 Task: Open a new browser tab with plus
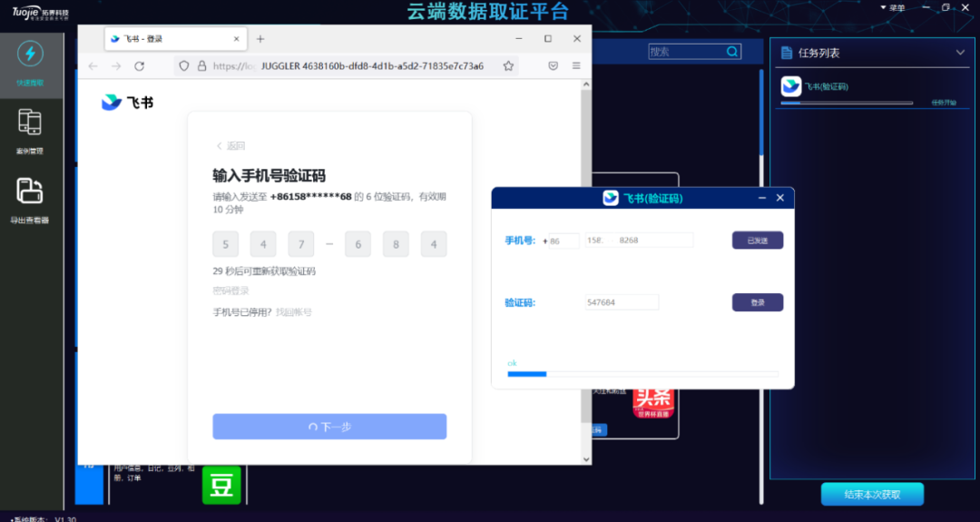click(x=260, y=39)
